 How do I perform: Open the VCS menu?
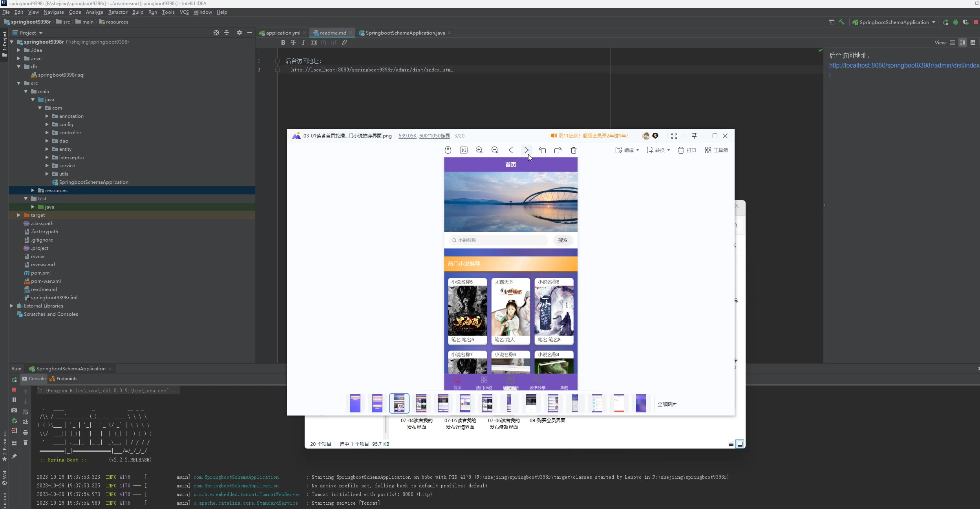point(184,12)
